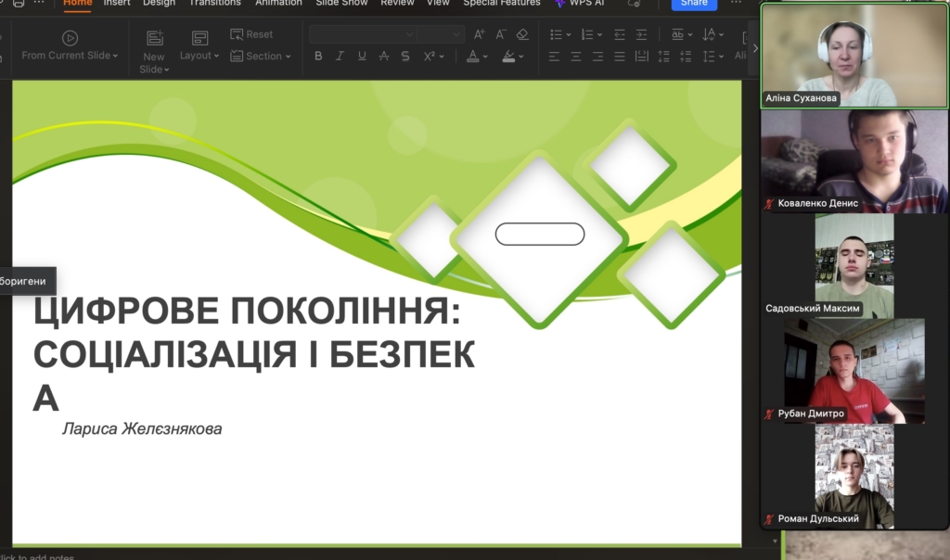Open the Design ribbon tab
Image resolution: width=950 pixels, height=560 pixels.
(x=159, y=3)
